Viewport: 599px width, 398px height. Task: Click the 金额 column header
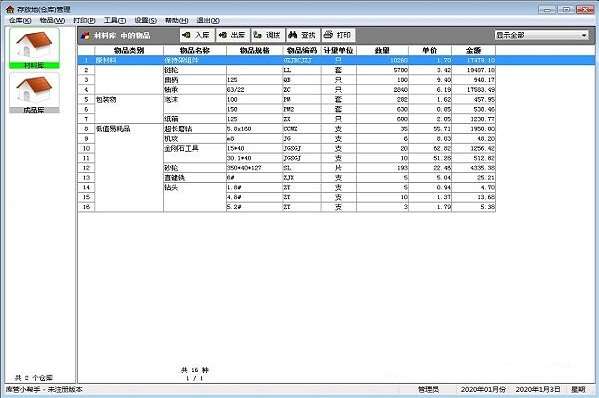click(x=473, y=50)
